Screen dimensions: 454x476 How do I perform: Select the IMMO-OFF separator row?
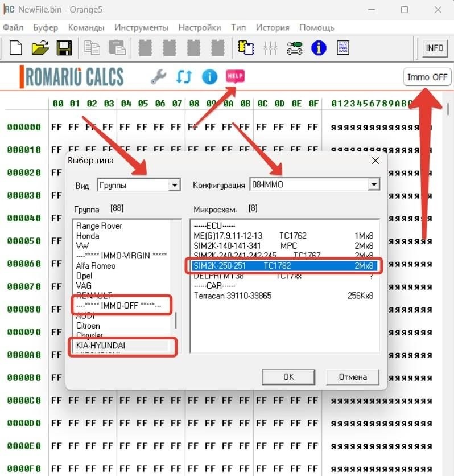[121, 305]
